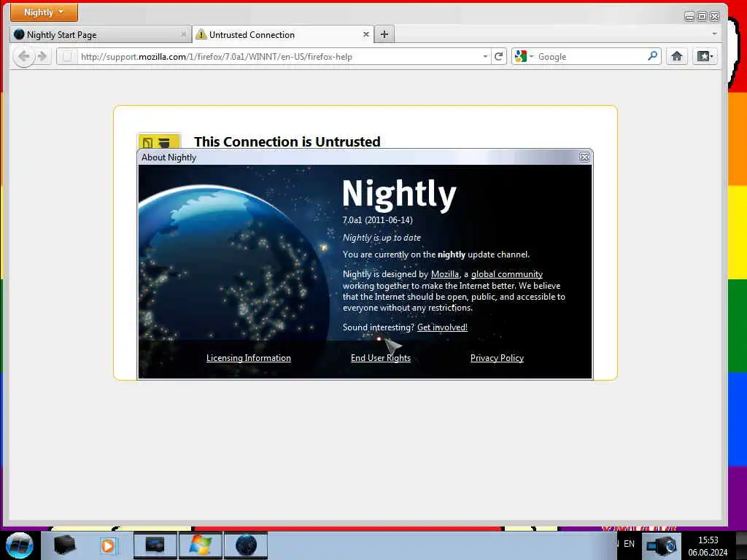Open End User Rights link
This screenshot has height=560, width=747.
tap(381, 358)
